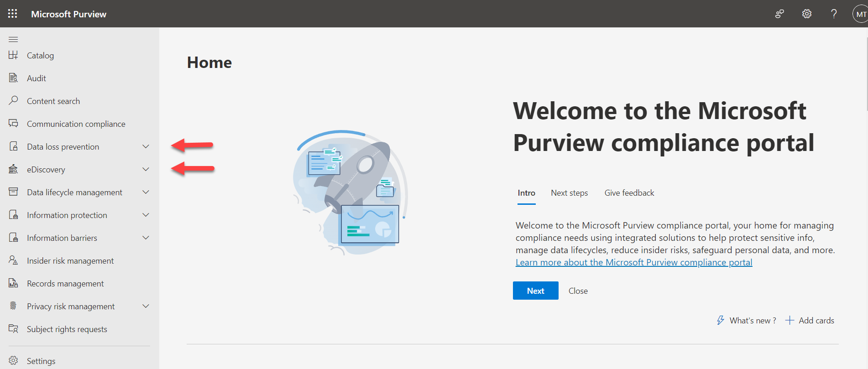868x369 pixels.
Task: Open the help question mark icon
Action: pos(834,14)
